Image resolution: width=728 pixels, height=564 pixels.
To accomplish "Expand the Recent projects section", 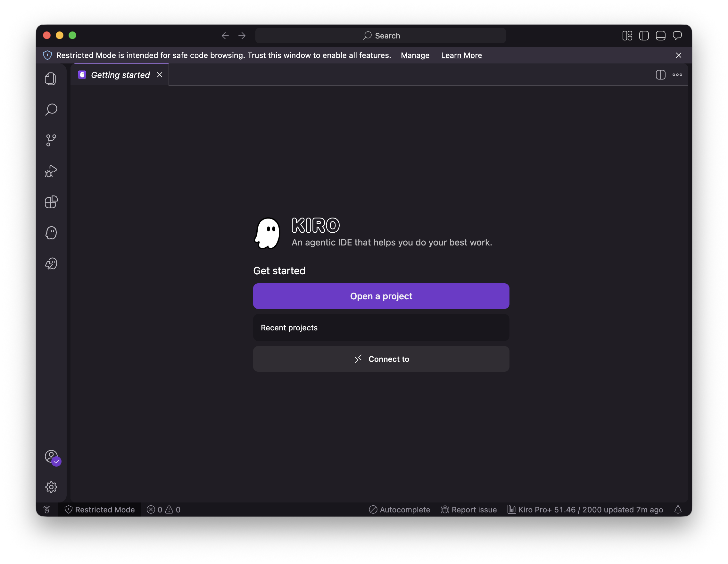I will (x=381, y=328).
